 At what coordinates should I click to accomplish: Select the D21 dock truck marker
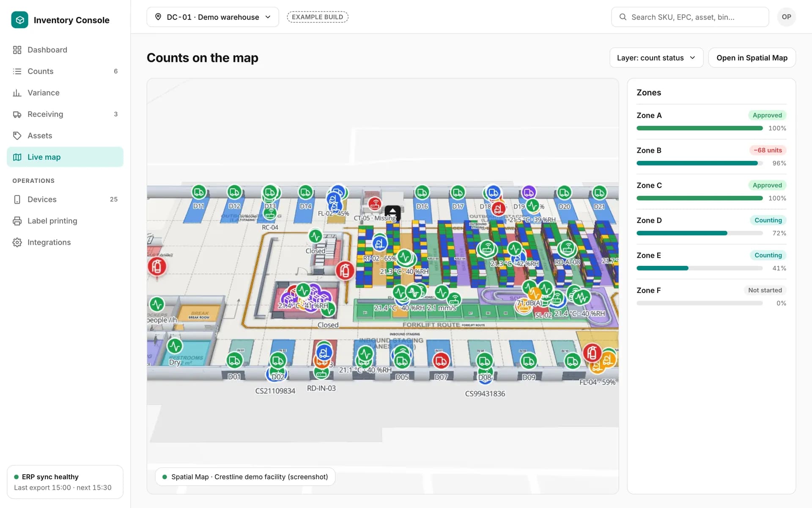599,192
